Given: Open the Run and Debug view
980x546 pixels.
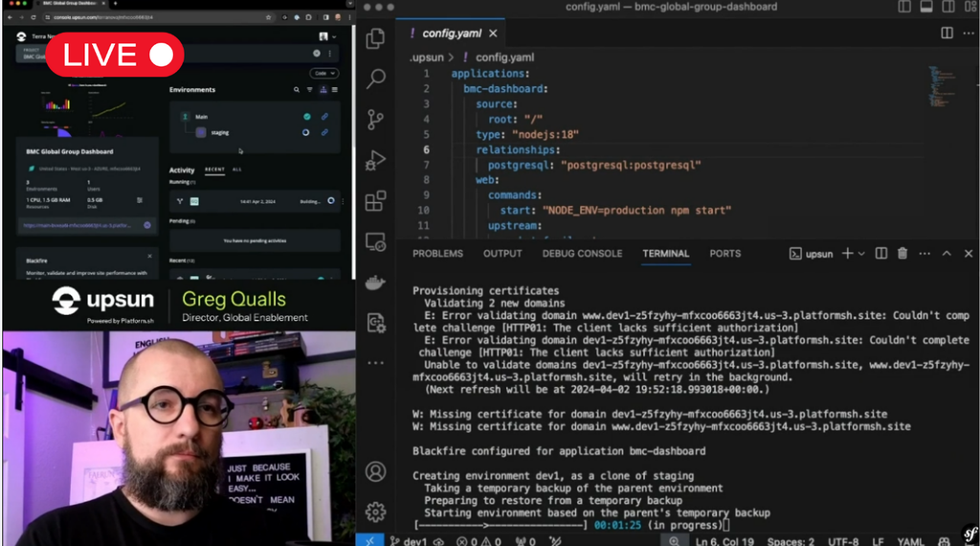Looking at the screenshot, I should pos(375,160).
